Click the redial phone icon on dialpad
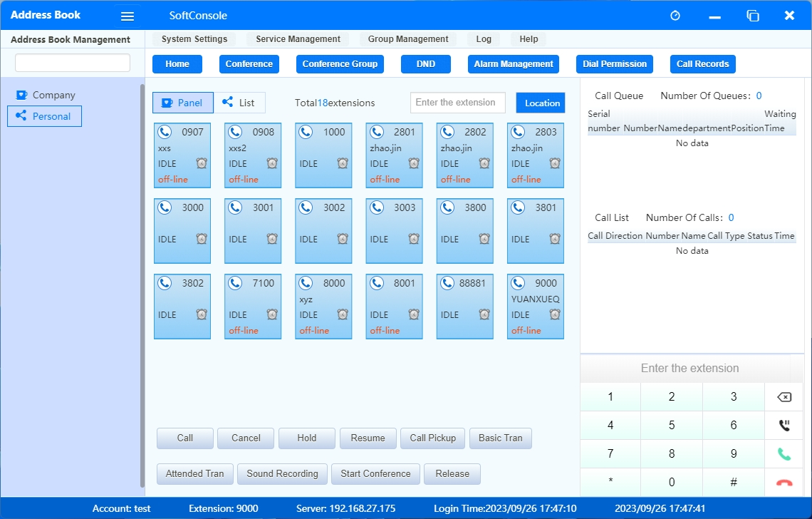The width and height of the screenshot is (812, 519). click(x=784, y=426)
